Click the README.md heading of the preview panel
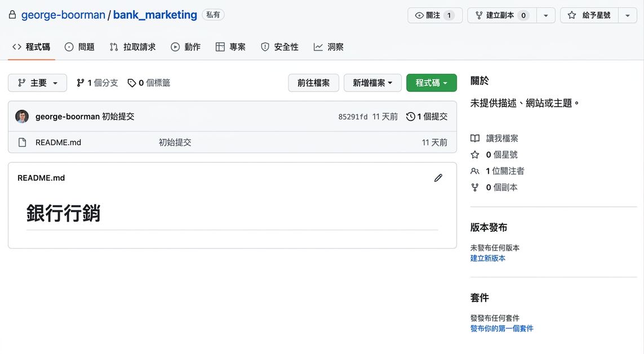The width and height of the screenshot is (644, 354). pos(41,178)
